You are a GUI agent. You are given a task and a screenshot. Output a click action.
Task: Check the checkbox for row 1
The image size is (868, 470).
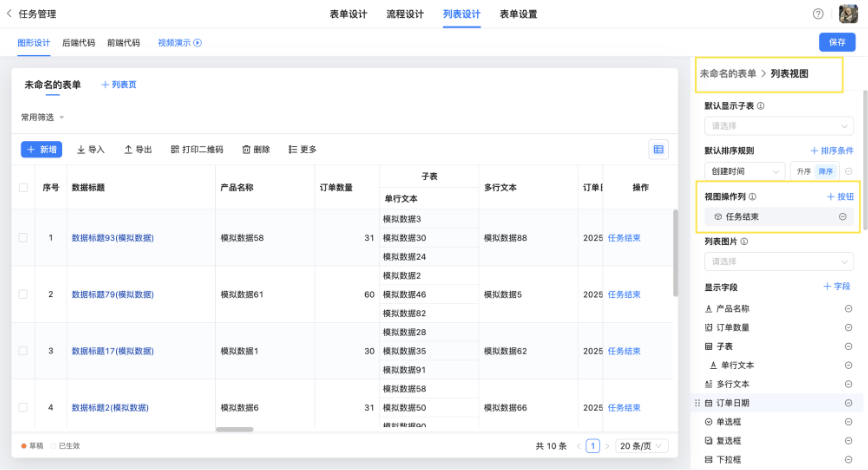click(23, 238)
